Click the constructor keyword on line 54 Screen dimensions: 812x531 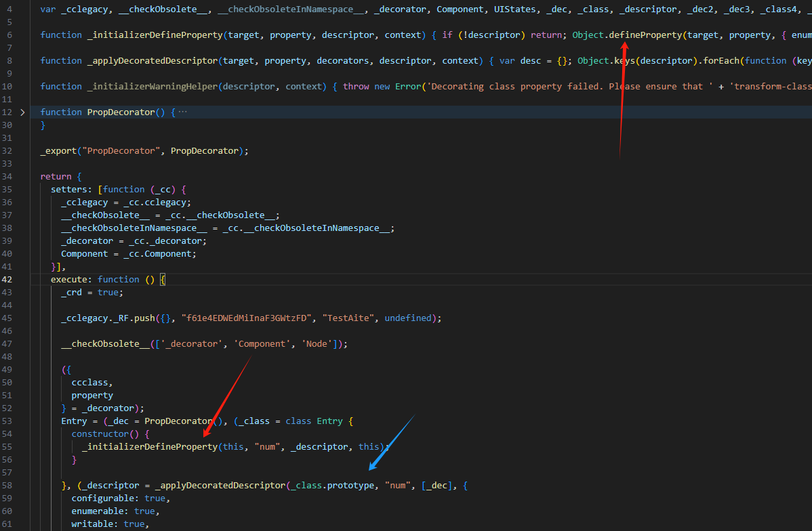click(100, 433)
